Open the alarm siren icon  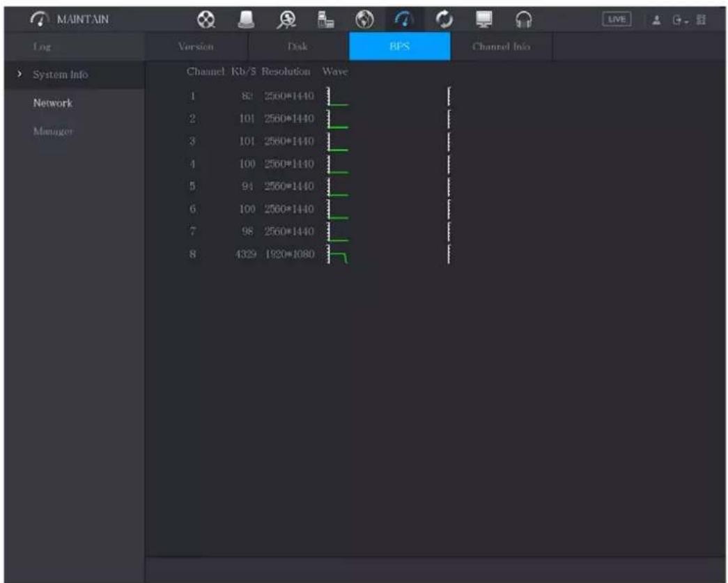point(246,20)
